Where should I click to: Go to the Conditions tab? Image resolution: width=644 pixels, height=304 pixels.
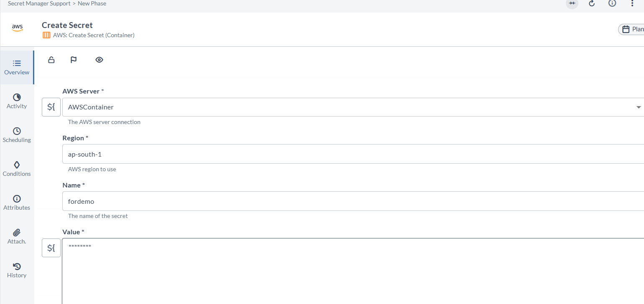coord(17,169)
